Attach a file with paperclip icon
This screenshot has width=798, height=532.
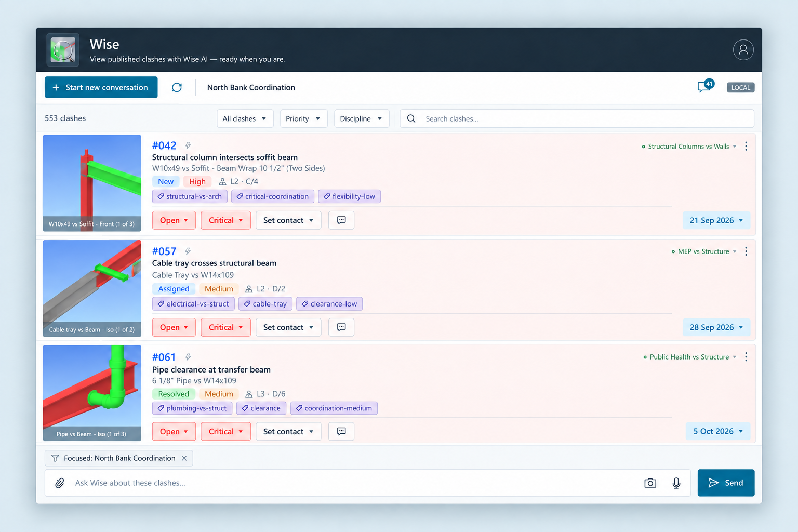[x=60, y=483]
